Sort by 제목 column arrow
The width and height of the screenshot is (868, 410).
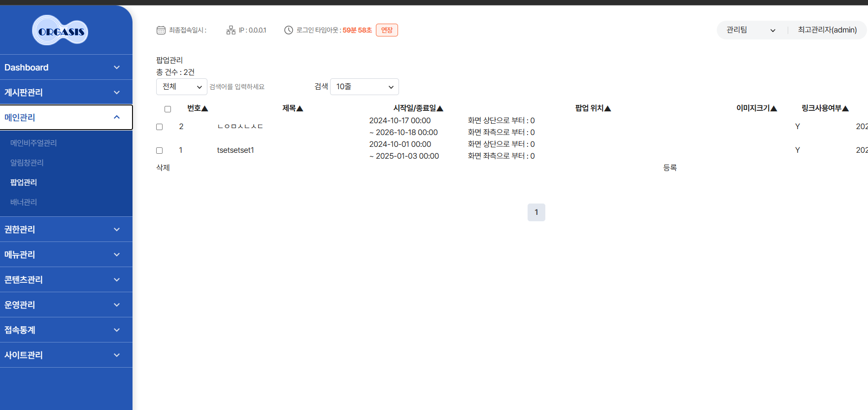point(300,108)
